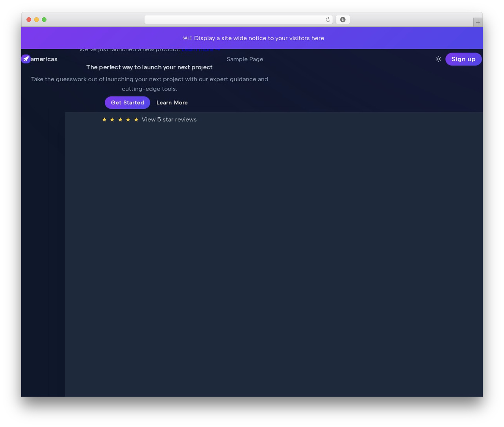Focus the browser address bar
This screenshot has height=427, width=504.
[238, 20]
